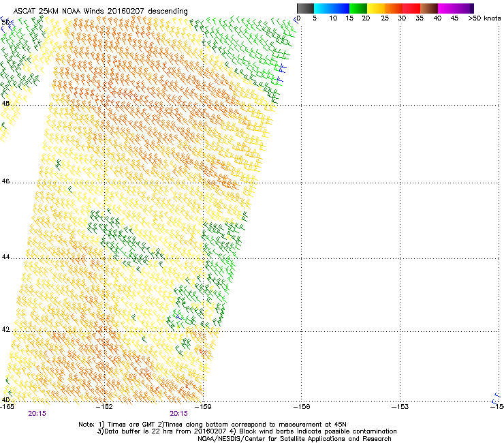Click the longitude label '-162'

pos(104,407)
